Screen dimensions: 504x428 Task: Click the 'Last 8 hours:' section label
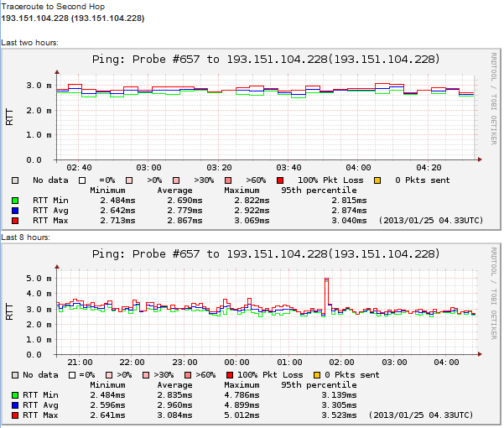click(25, 237)
